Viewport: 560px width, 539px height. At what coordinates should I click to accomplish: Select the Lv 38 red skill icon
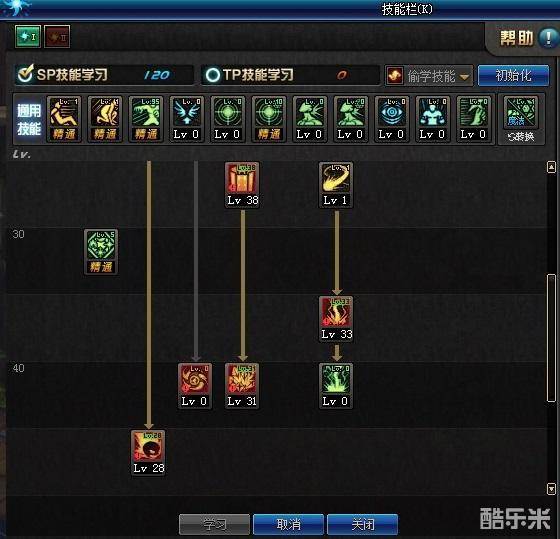242,178
